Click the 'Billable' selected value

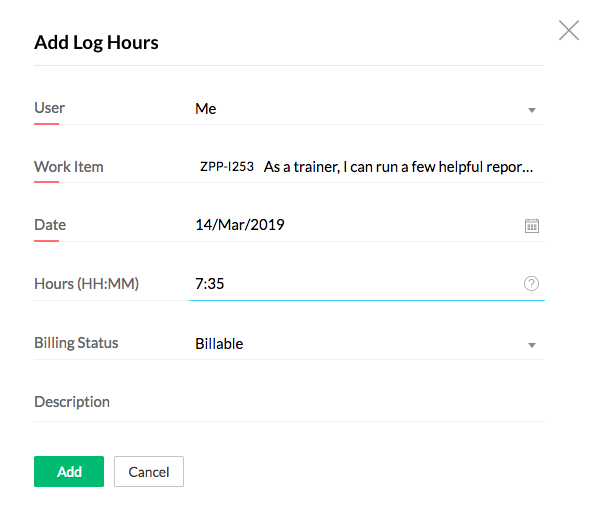[219, 344]
